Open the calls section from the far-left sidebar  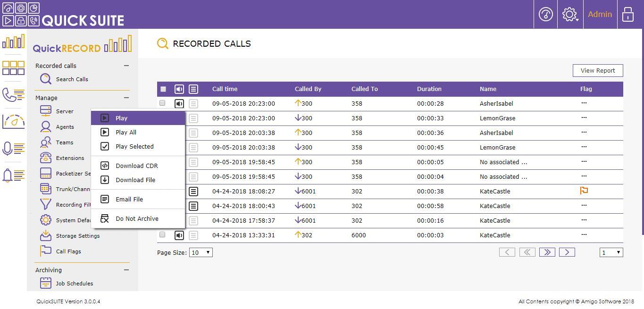coord(13,94)
